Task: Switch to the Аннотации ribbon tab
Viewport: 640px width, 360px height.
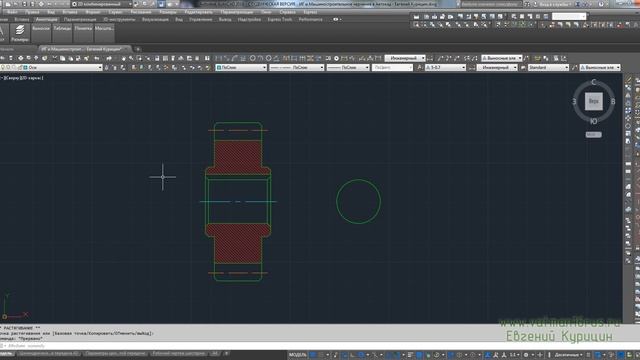Action: click(47, 19)
